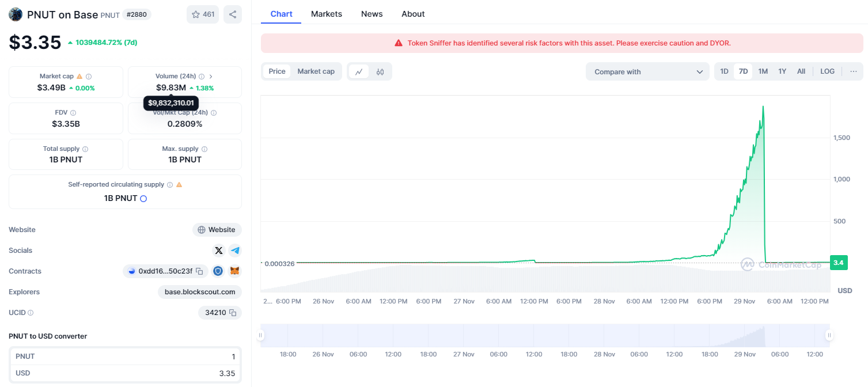Open the Telegram social icon

pyautogui.click(x=235, y=251)
